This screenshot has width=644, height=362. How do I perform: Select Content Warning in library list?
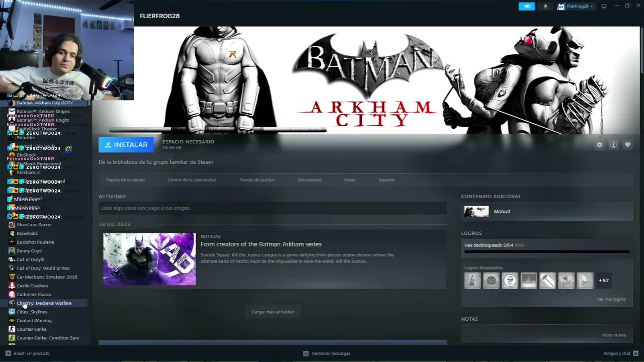[34, 320]
